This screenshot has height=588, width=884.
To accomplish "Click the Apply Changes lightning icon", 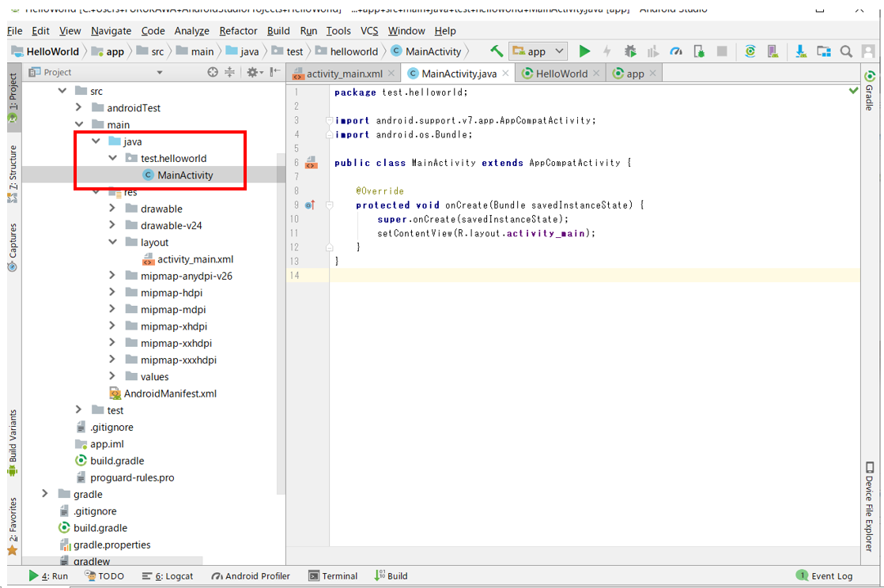I will [607, 51].
